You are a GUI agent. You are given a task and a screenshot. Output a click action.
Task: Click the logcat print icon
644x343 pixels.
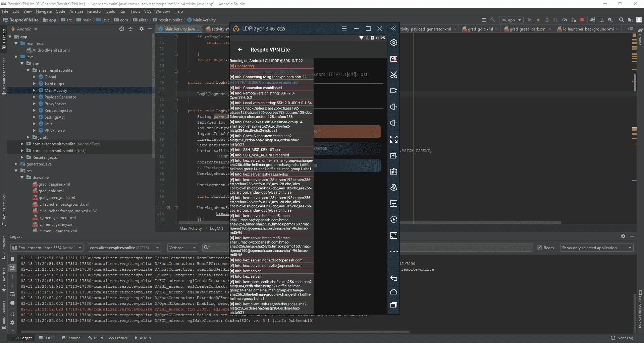click(12, 303)
